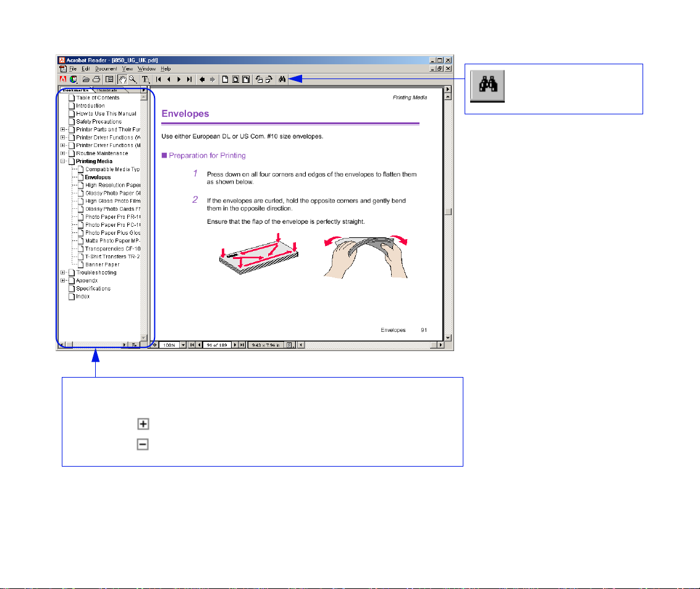Screen dimensions: 700x589
Task: Click status bar First Page button
Action: (x=192, y=345)
